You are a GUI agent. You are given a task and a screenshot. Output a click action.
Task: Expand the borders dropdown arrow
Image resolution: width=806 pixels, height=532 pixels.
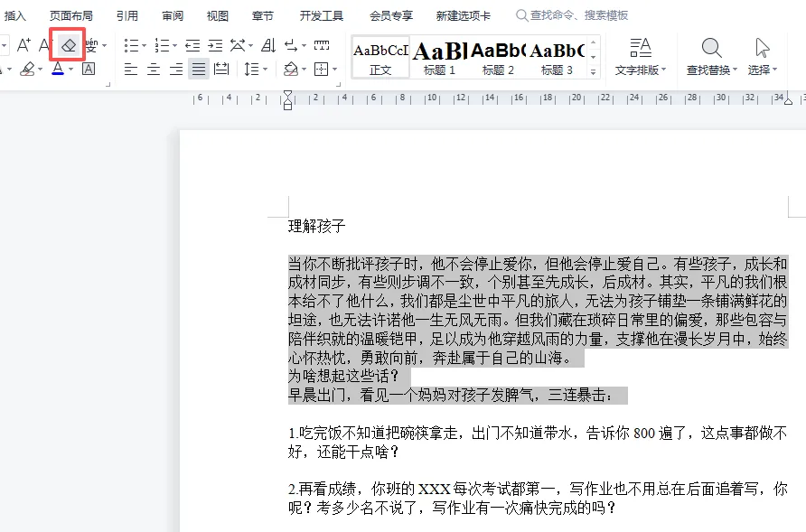tap(334, 70)
